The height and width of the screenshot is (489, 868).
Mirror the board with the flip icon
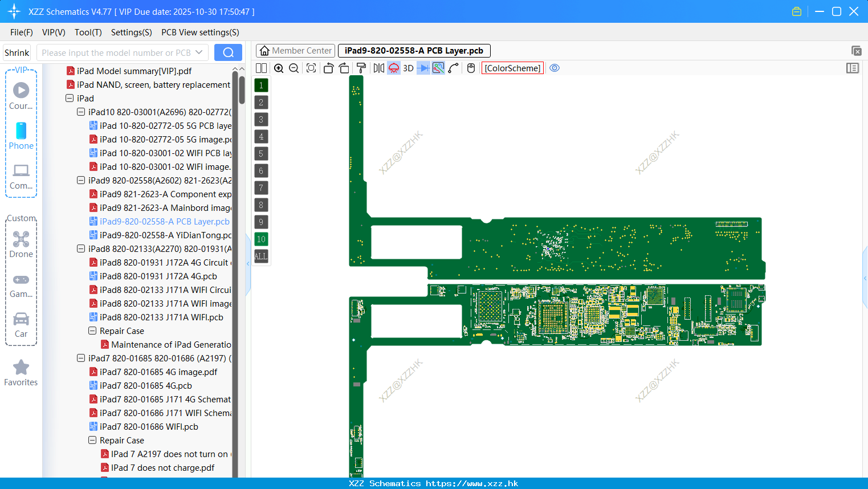click(378, 68)
